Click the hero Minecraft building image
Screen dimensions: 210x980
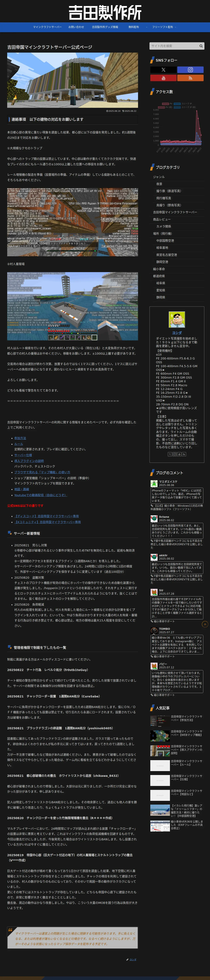pyautogui.click(x=72, y=80)
